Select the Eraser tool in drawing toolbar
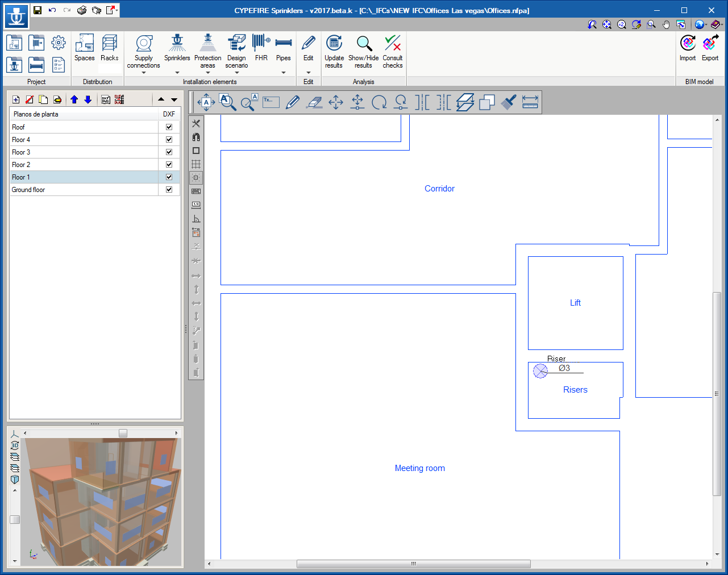 coord(314,102)
